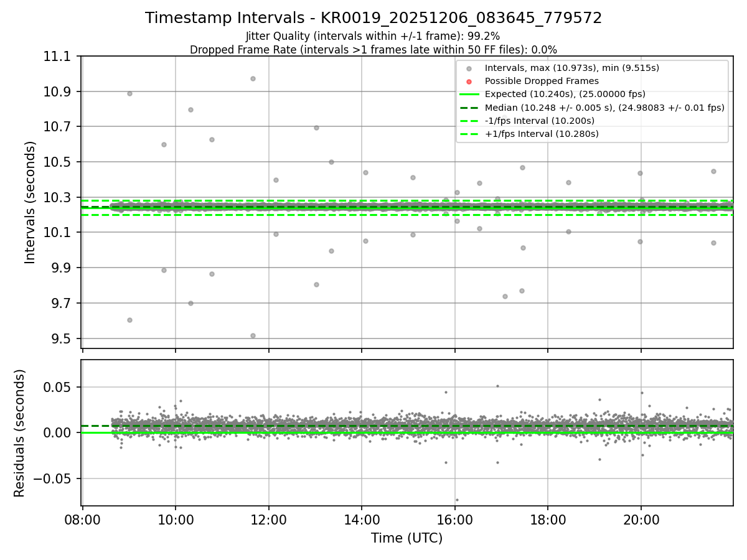Click the 10:00 time tick label
This screenshot has width=747, height=560.
[176, 519]
